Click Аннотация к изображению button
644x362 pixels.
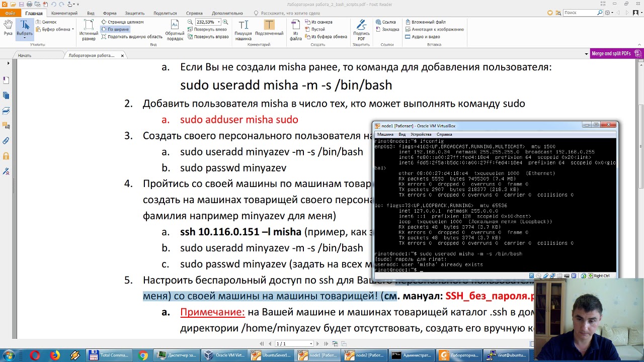(435, 29)
